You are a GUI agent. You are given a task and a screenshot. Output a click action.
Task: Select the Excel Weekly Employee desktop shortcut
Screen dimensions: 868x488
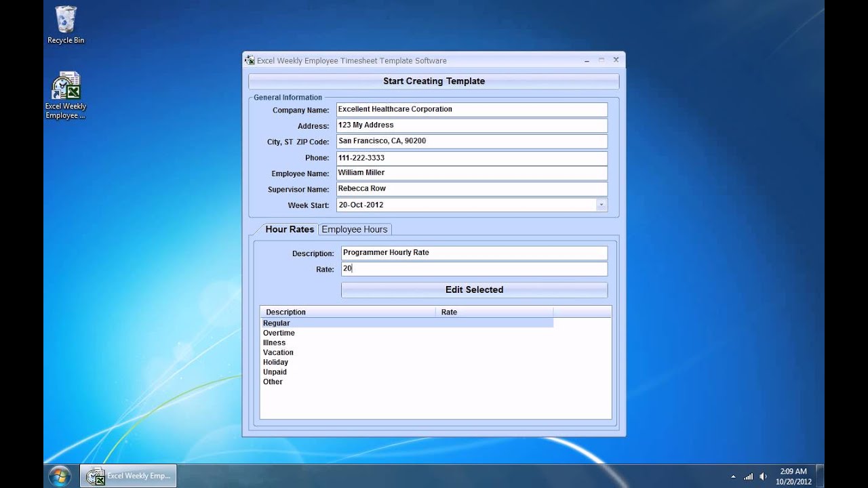pos(66,96)
